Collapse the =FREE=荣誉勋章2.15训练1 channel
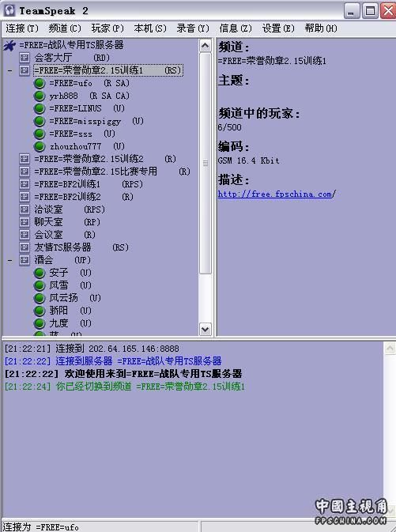 point(9,71)
